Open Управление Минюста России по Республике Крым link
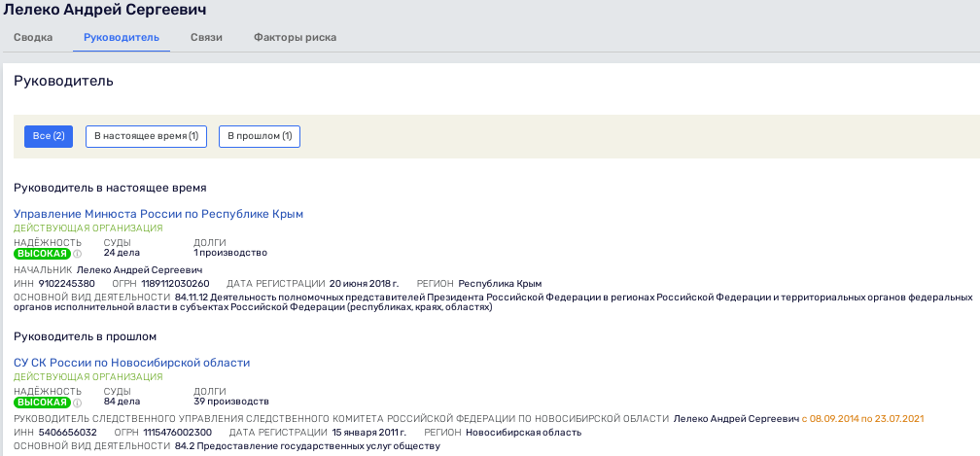 pos(158,214)
